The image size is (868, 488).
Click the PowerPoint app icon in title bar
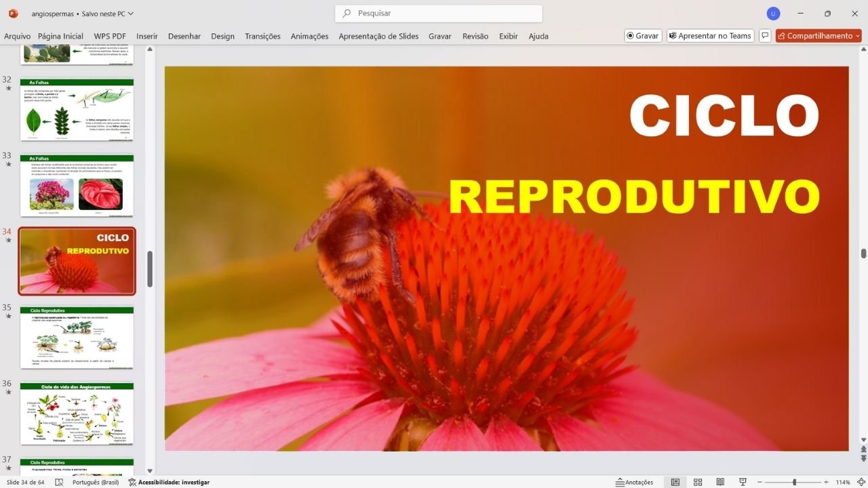(x=13, y=14)
